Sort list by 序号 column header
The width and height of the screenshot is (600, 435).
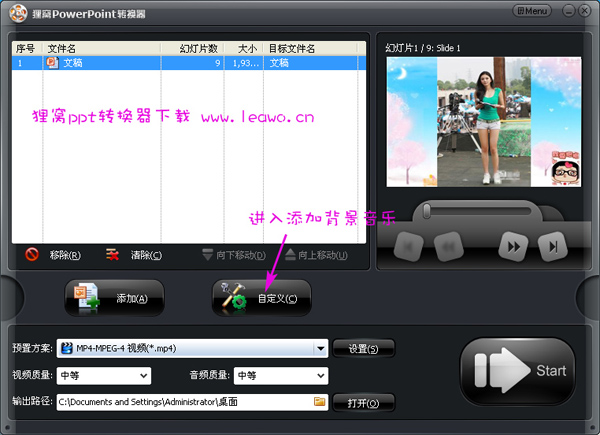tap(27, 49)
